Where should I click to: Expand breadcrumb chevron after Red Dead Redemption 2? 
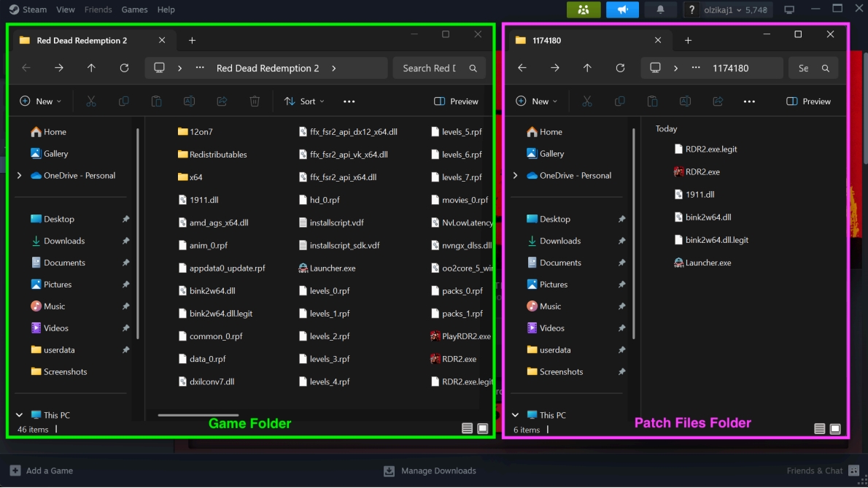pos(334,68)
